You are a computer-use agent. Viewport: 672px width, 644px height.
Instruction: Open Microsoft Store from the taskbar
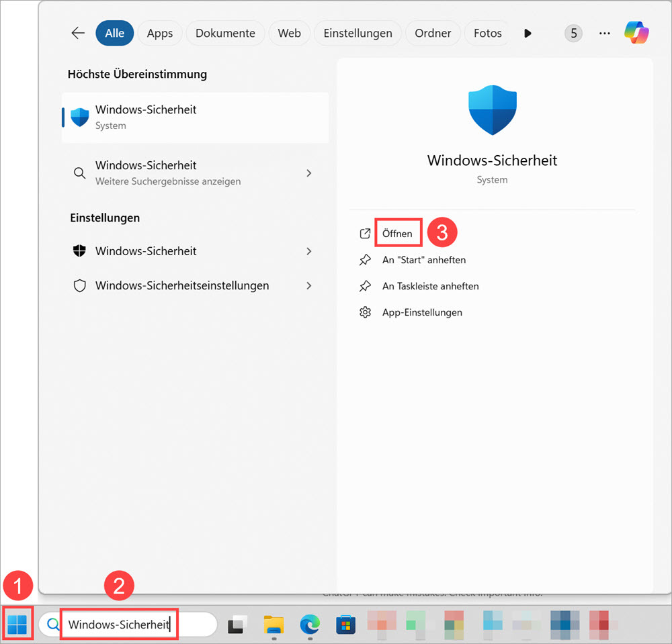tap(345, 625)
